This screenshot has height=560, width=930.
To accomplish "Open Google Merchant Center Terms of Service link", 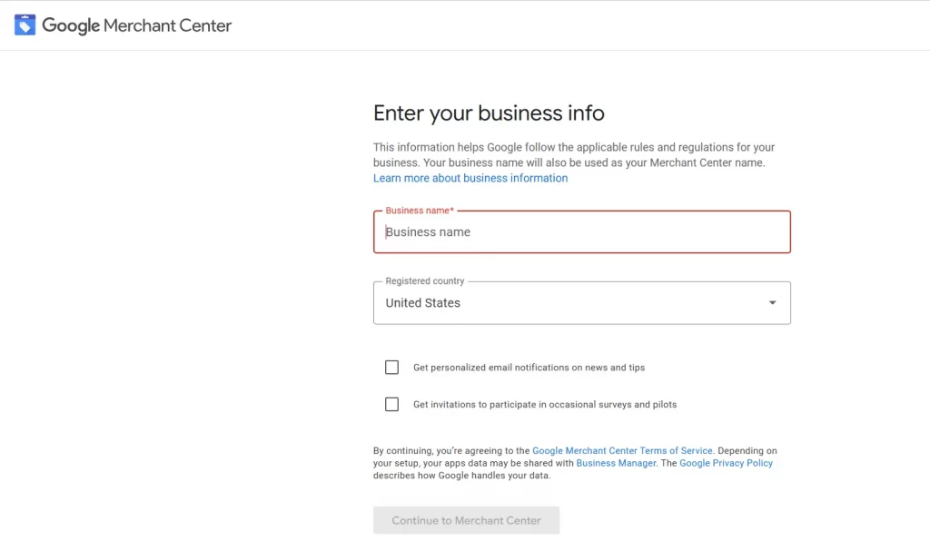I will (x=622, y=450).
